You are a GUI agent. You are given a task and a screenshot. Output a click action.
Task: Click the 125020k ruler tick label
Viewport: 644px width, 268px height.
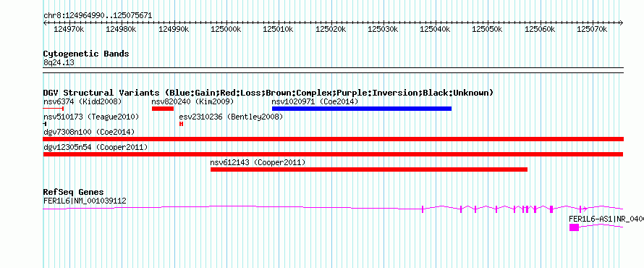pos(331,30)
